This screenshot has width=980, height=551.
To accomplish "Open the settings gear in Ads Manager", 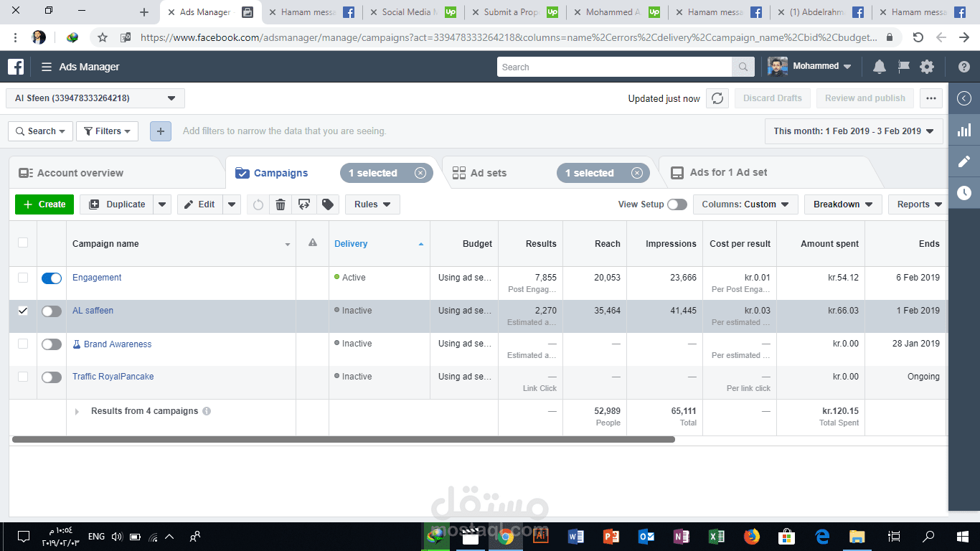I will click(x=927, y=67).
